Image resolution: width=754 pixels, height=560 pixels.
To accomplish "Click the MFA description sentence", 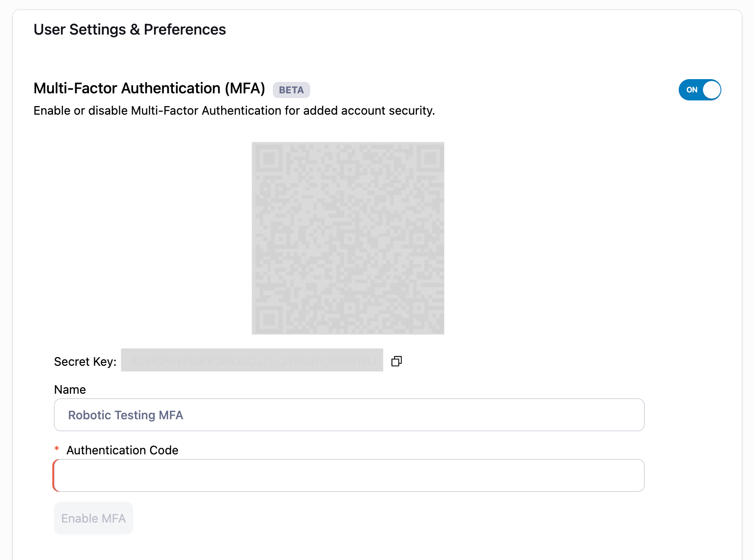I will tap(234, 111).
